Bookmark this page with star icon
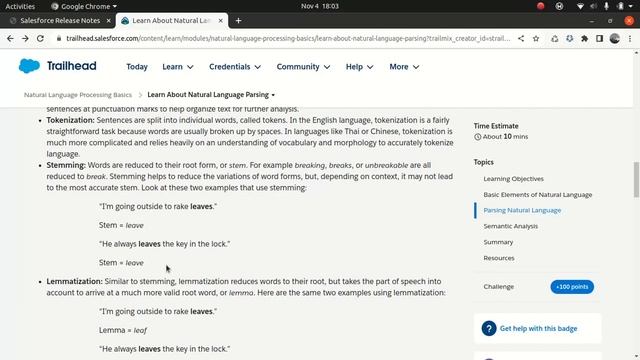The width and height of the screenshot is (640, 360). click(x=536, y=38)
